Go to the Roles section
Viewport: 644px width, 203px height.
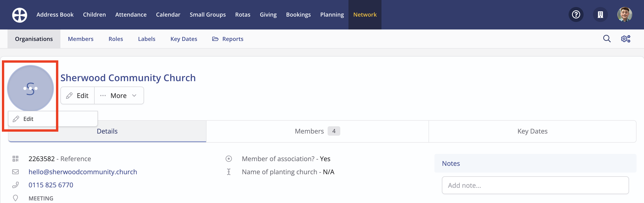pyautogui.click(x=116, y=39)
